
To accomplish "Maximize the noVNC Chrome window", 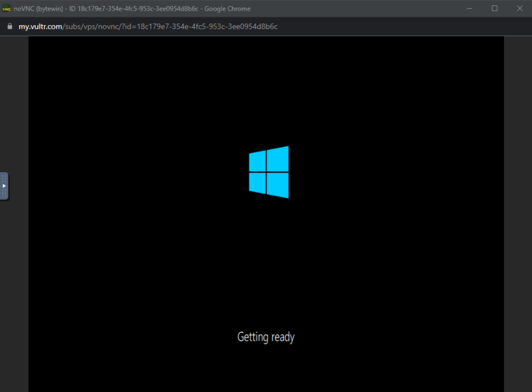I will 495,9.
